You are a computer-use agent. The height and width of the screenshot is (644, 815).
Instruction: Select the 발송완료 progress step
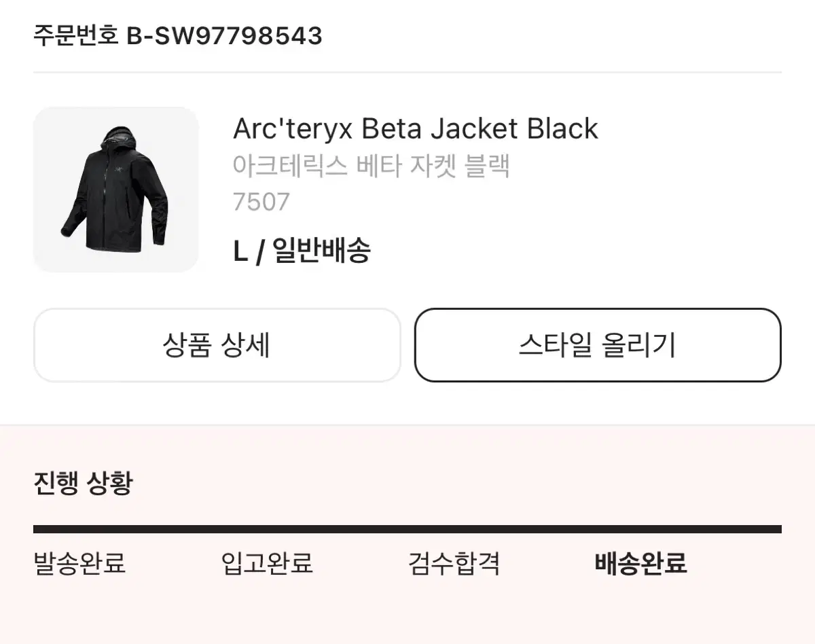click(79, 563)
